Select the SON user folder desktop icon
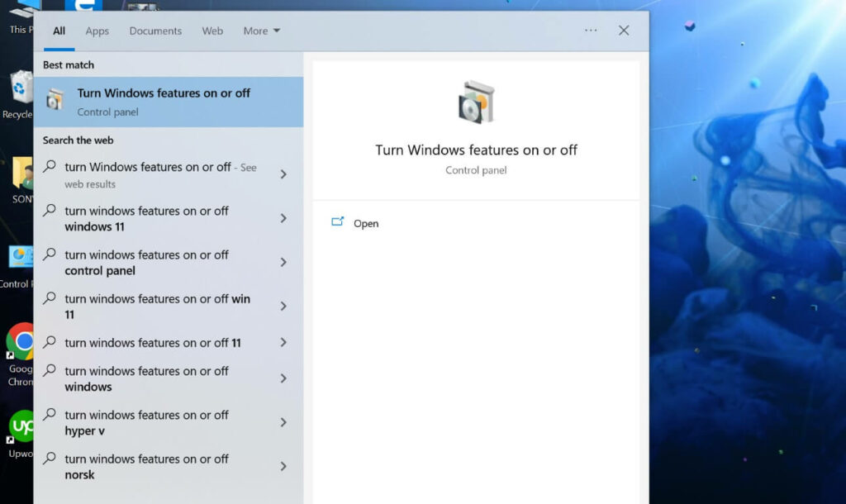 coord(21,180)
